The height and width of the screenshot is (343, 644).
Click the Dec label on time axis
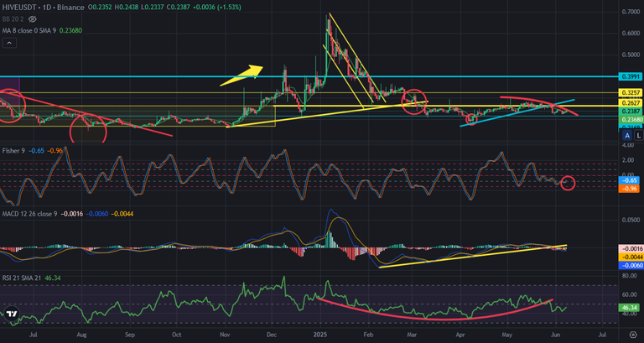pos(272,335)
